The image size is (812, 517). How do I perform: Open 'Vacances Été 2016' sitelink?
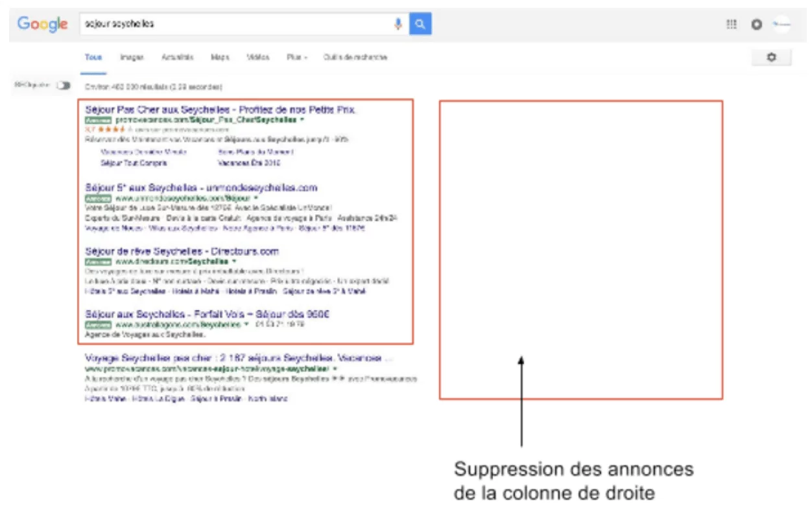point(250,163)
